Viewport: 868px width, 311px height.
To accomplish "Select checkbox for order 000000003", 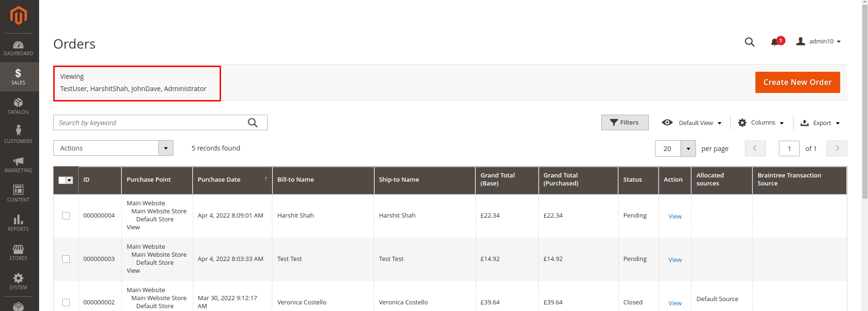I will tap(66, 259).
